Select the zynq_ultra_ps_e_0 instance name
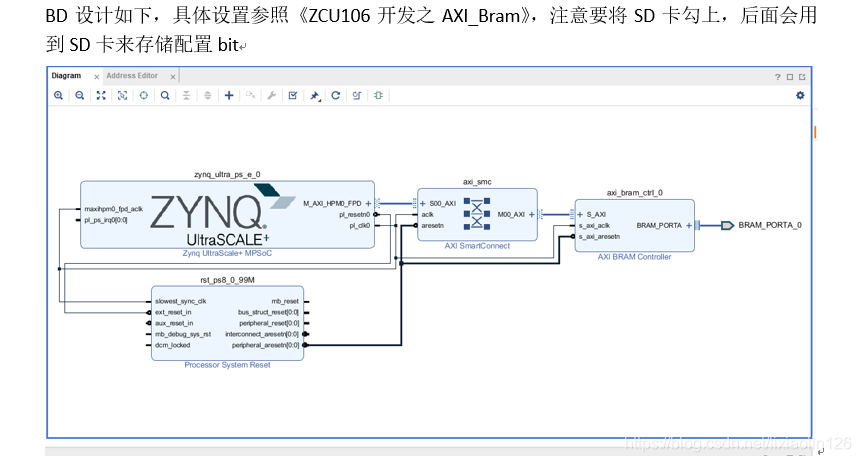Image resolution: width=861 pixels, height=462 pixels. 227,174
